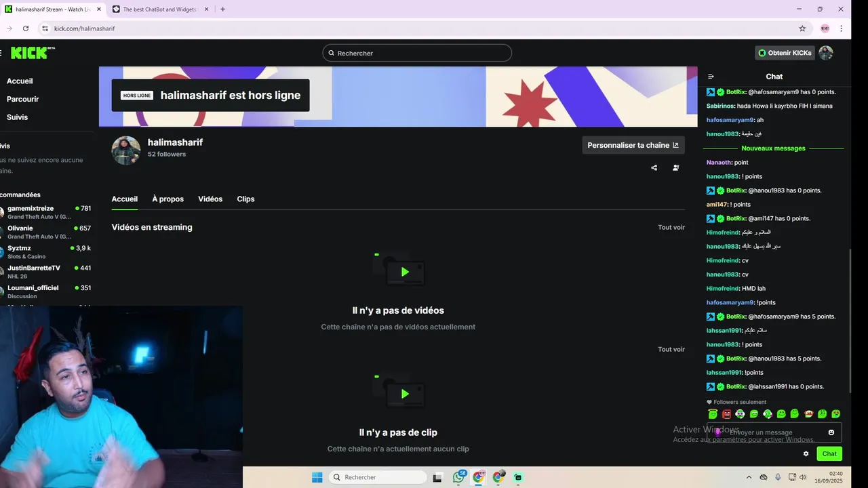868x488 pixels.
Task: Insert the laughing green emote fourth in row
Action: pyautogui.click(x=753, y=413)
